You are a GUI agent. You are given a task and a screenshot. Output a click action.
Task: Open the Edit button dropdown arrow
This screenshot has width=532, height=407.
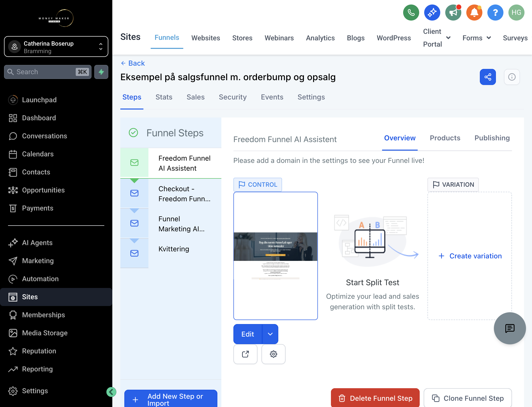pos(270,334)
